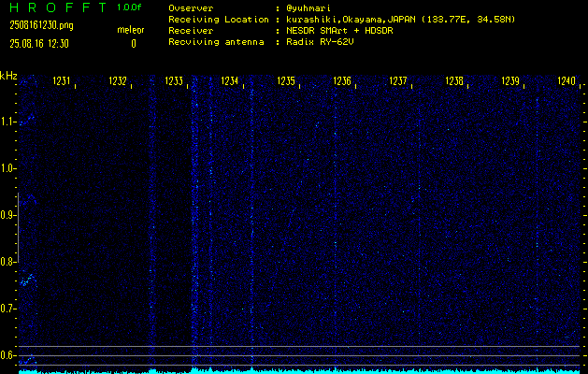
Task: Click the cyan signal level bar graph
Action: click(300, 371)
